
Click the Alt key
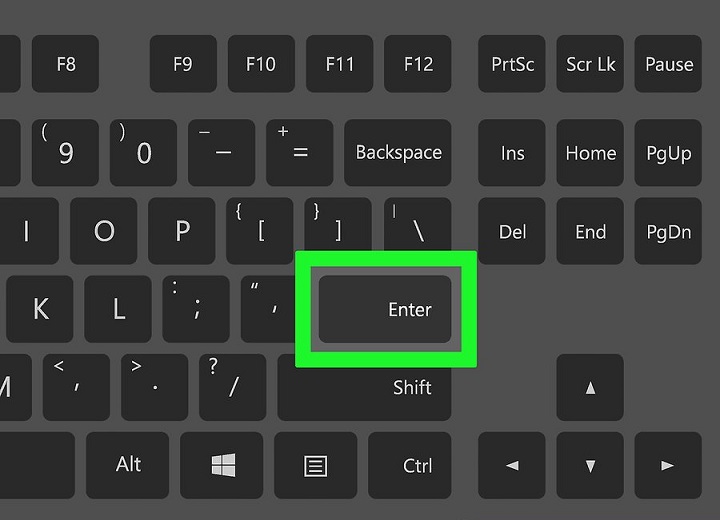pyautogui.click(x=128, y=465)
